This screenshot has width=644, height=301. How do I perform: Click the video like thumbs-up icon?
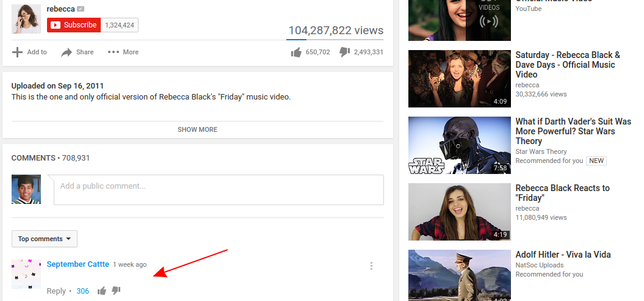(296, 52)
